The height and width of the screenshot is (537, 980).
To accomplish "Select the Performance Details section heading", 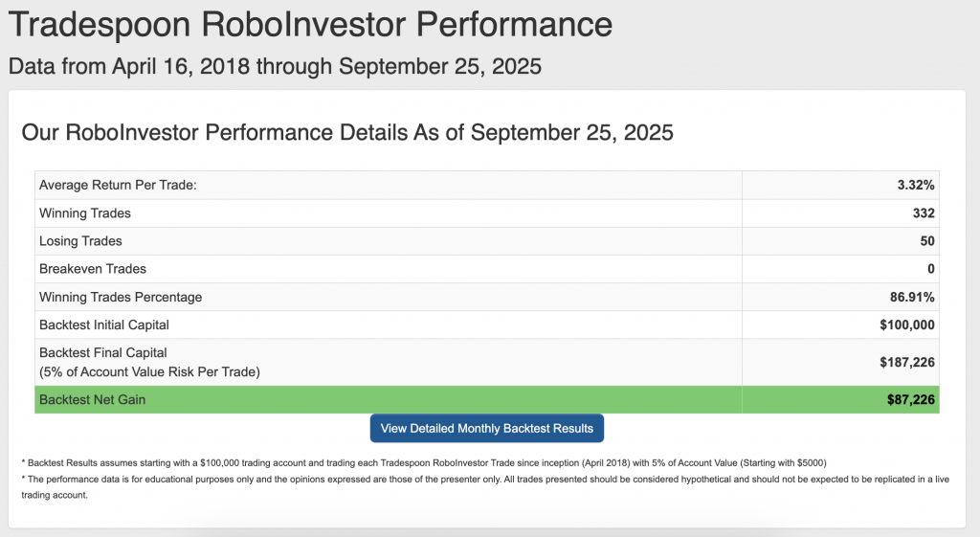I will point(347,132).
